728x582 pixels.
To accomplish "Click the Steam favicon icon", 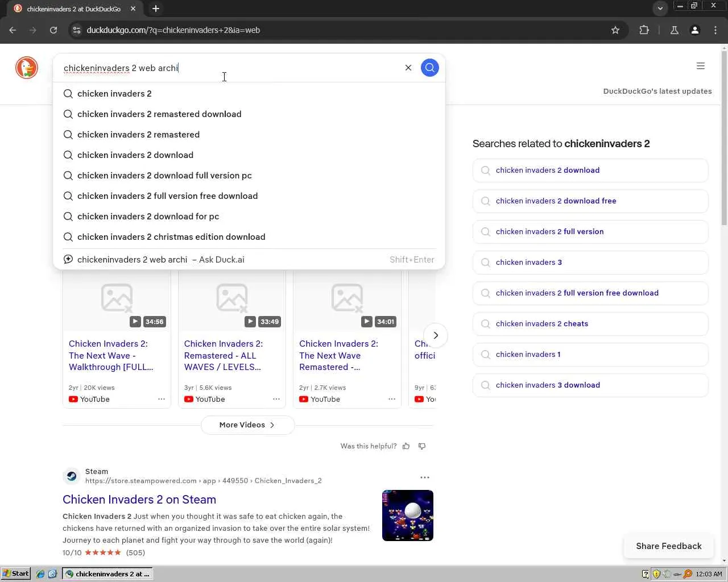I will [x=72, y=476].
